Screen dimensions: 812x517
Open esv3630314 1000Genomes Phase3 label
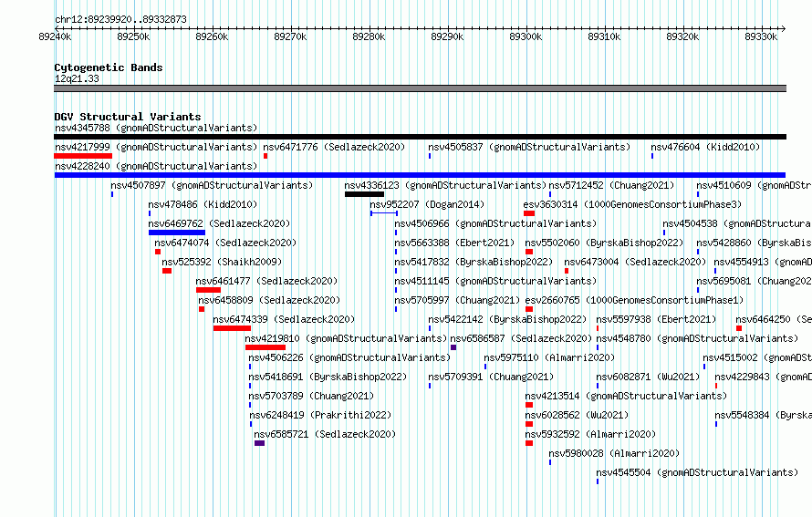click(x=633, y=204)
